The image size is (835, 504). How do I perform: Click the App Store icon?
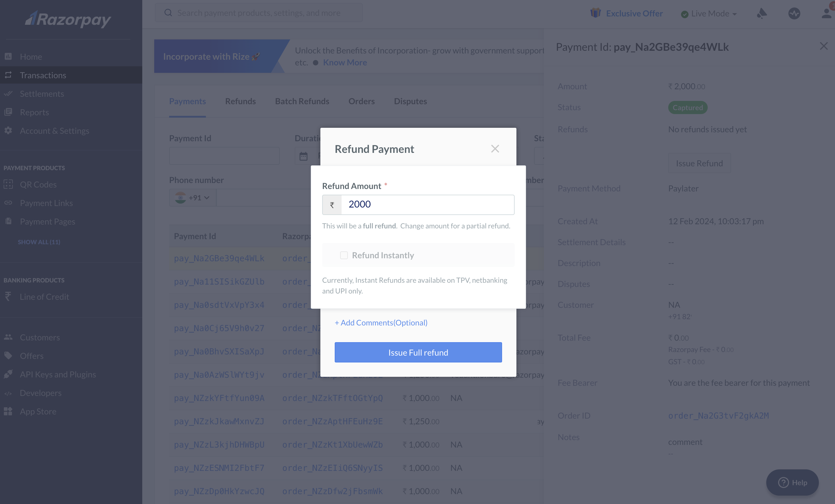[x=8, y=411]
